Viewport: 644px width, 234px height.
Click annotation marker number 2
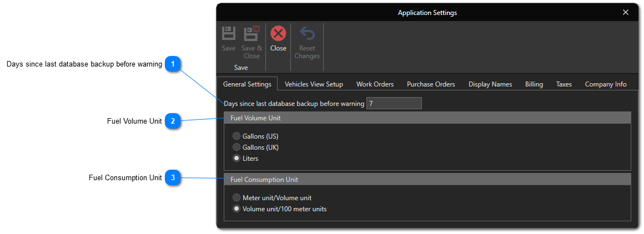(x=173, y=121)
